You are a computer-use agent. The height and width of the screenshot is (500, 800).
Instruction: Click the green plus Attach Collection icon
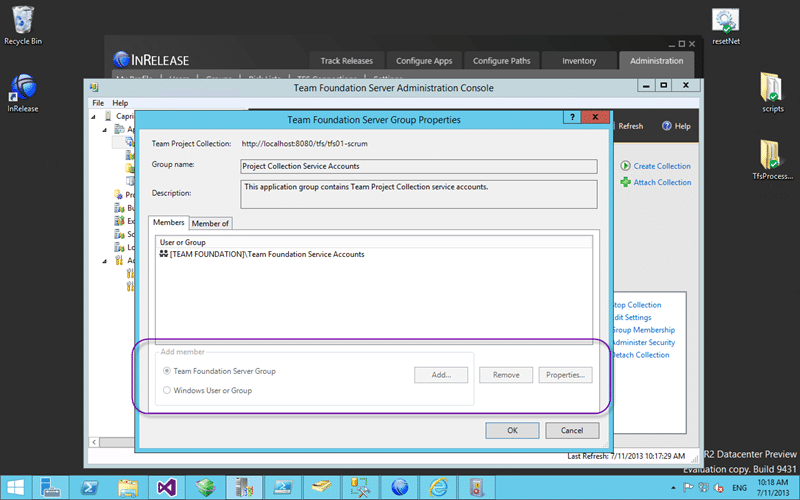click(625, 182)
